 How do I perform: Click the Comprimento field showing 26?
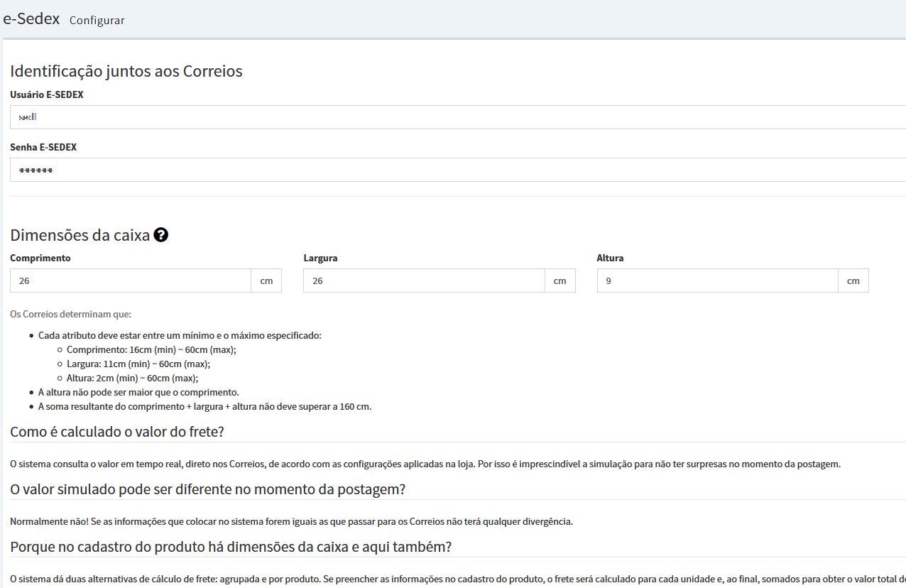[x=131, y=281]
